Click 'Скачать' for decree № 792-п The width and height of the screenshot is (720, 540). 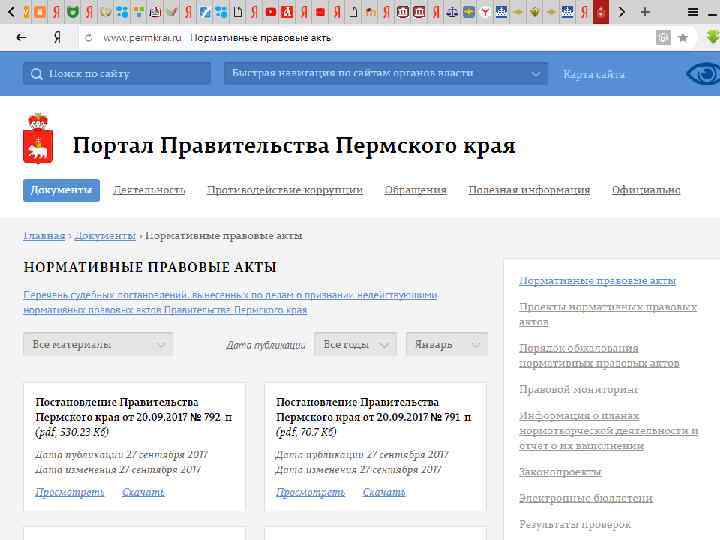tap(143, 492)
